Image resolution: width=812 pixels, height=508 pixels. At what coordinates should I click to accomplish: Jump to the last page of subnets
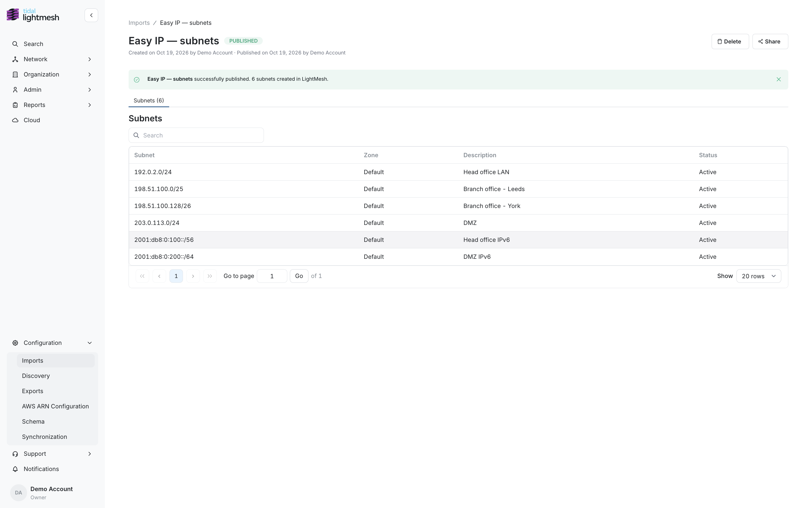tap(210, 276)
